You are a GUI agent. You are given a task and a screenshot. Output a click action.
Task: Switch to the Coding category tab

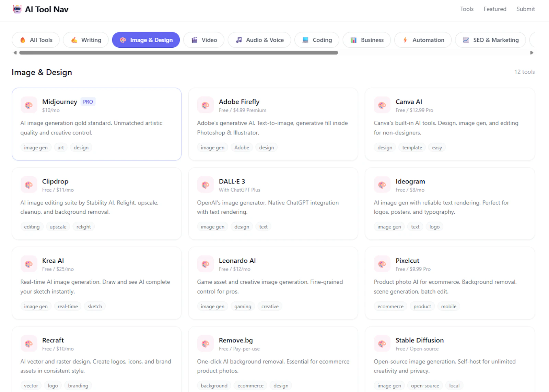click(x=317, y=40)
